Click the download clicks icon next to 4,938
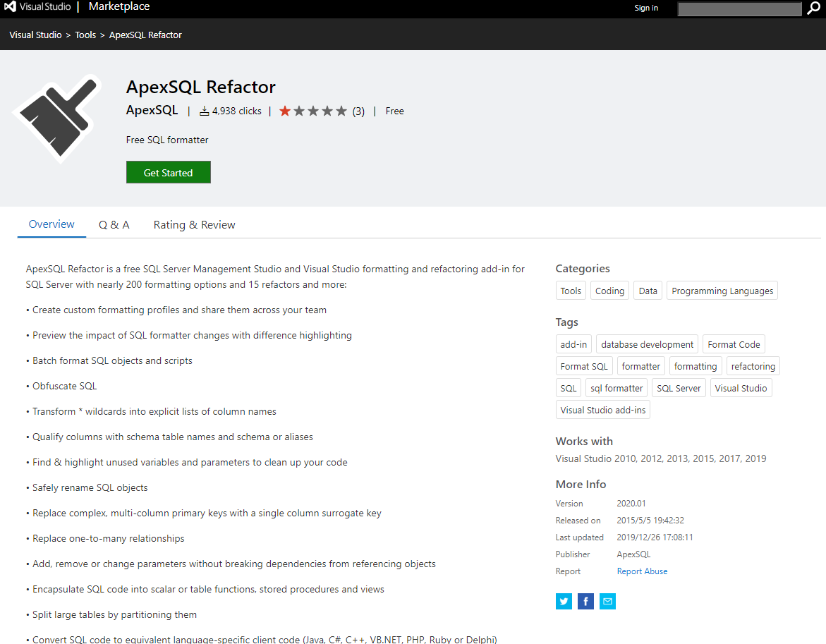826x644 pixels. click(x=205, y=110)
